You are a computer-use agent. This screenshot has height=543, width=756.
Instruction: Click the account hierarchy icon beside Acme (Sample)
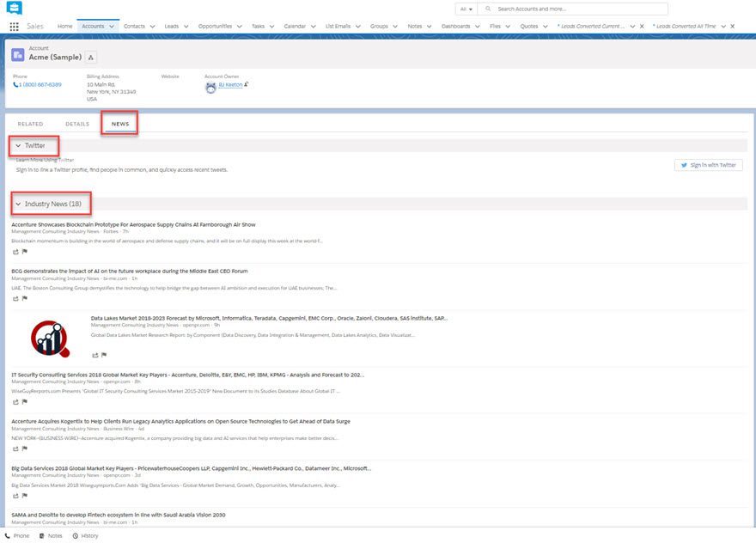91,58
